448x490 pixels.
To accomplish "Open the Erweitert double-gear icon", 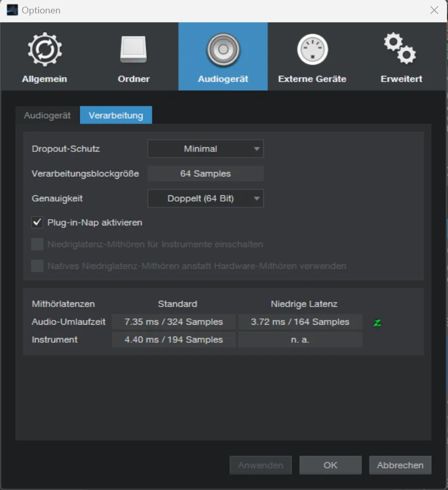I will [400, 49].
